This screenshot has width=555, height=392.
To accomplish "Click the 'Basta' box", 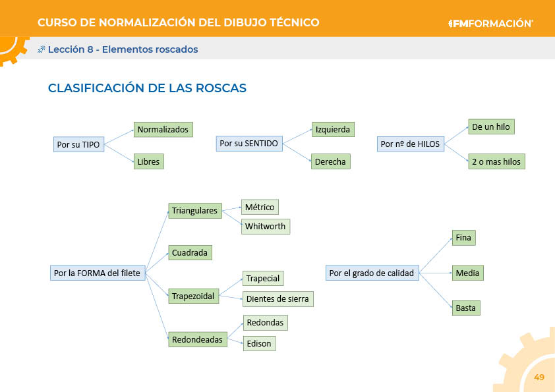I will (466, 308).
